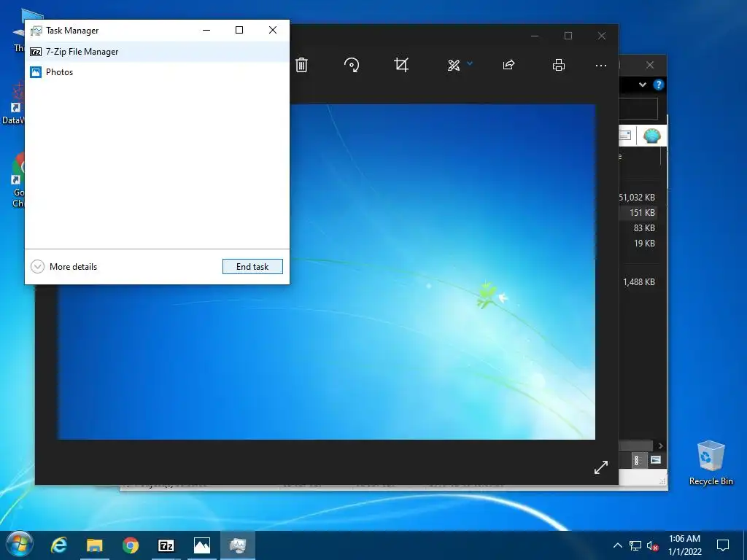Select Photos entry in Task Manager list
The width and height of the screenshot is (747, 560).
[x=157, y=72]
